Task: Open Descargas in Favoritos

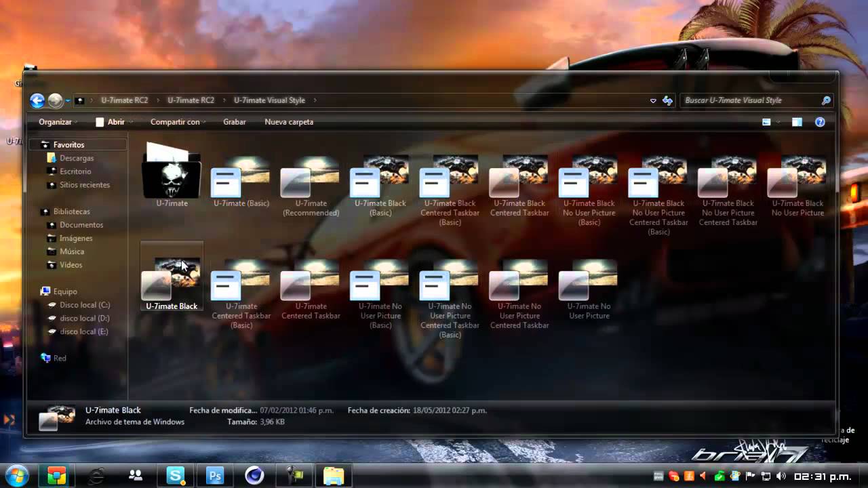Action: coord(77,158)
